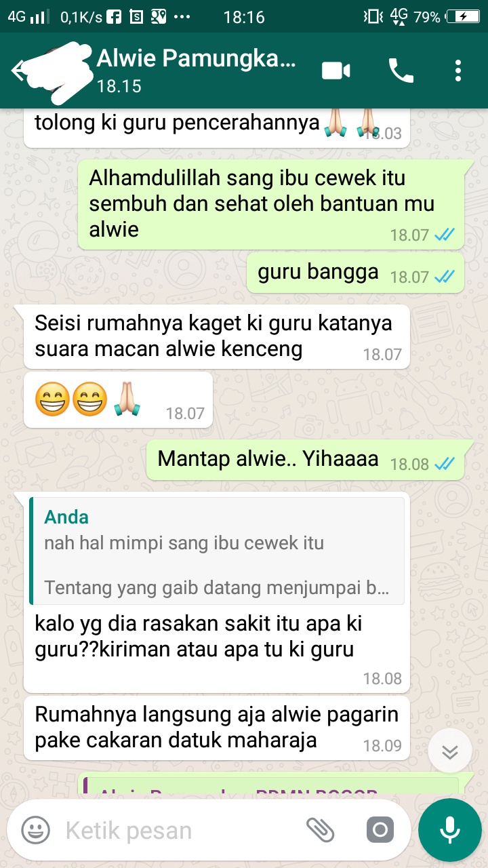
Task: Select the 'guru bangga' message bubble
Action: click(355, 273)
